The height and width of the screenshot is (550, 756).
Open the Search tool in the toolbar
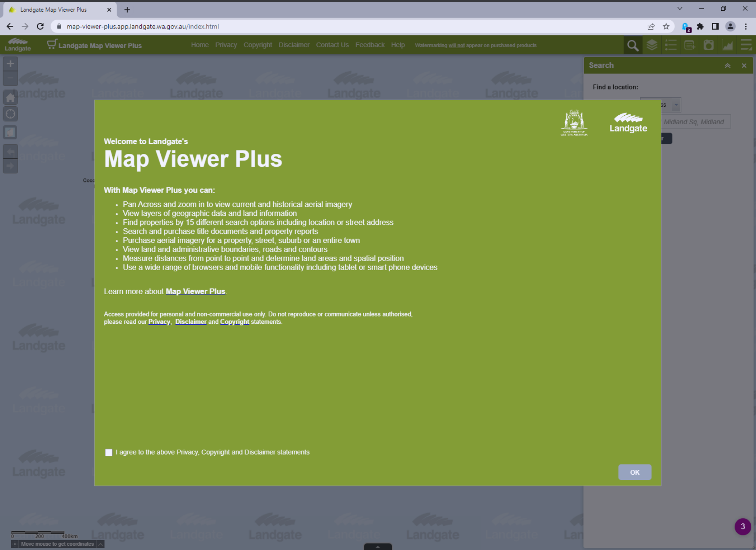click(632, 45)
